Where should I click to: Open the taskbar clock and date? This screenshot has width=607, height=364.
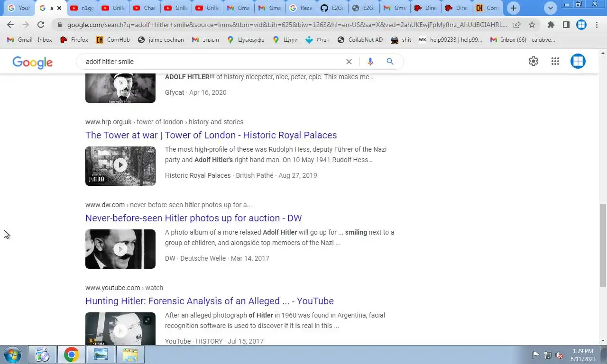pos(583,355)
